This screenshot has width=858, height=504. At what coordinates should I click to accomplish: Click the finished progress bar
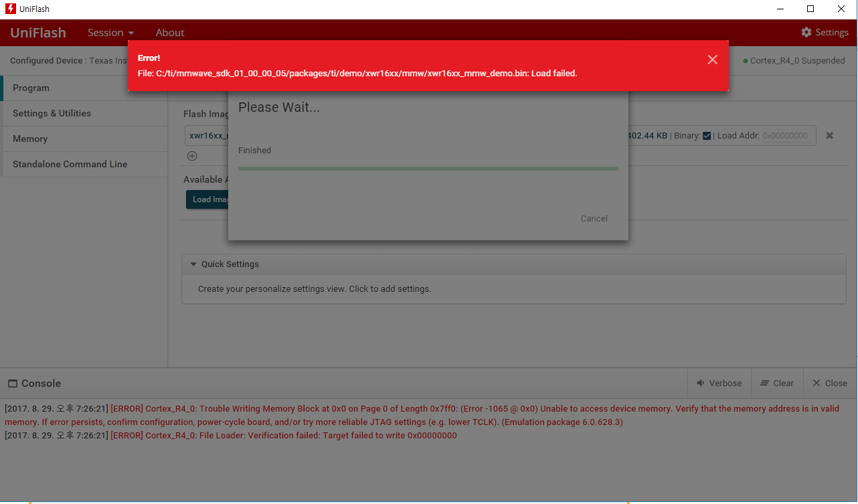pyautogui.click(x=428, y=169)
